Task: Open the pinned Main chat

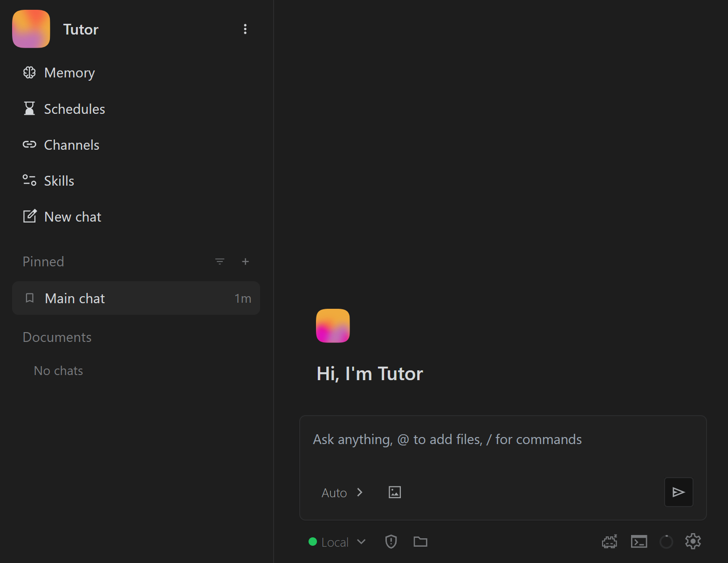Action: 136,298
